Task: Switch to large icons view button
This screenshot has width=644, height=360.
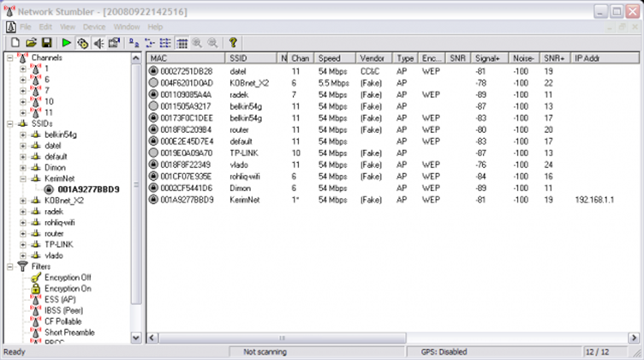Action: point(134,43)
